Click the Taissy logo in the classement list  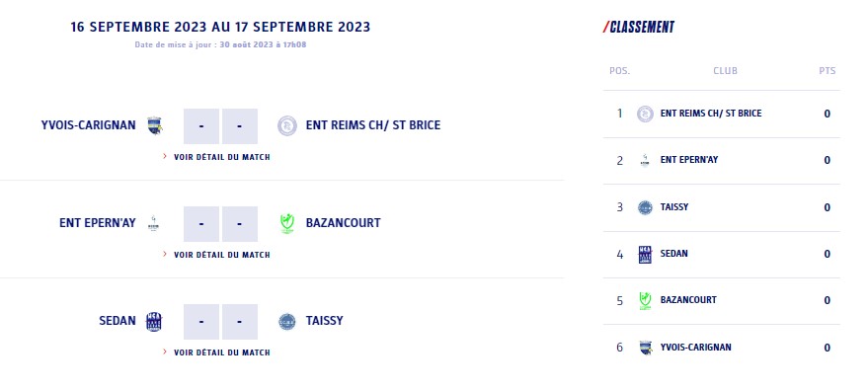(645, 207)
